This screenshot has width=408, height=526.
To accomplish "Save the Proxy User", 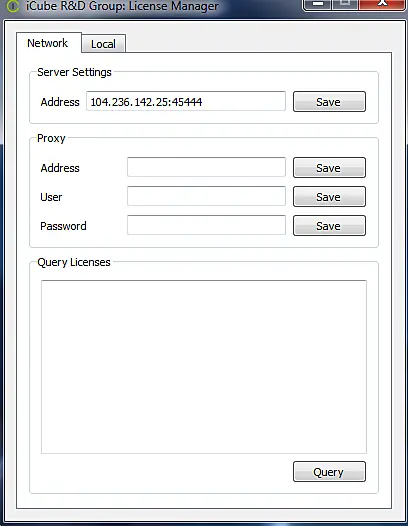I will pyautogui.click(x=329, y=197).
